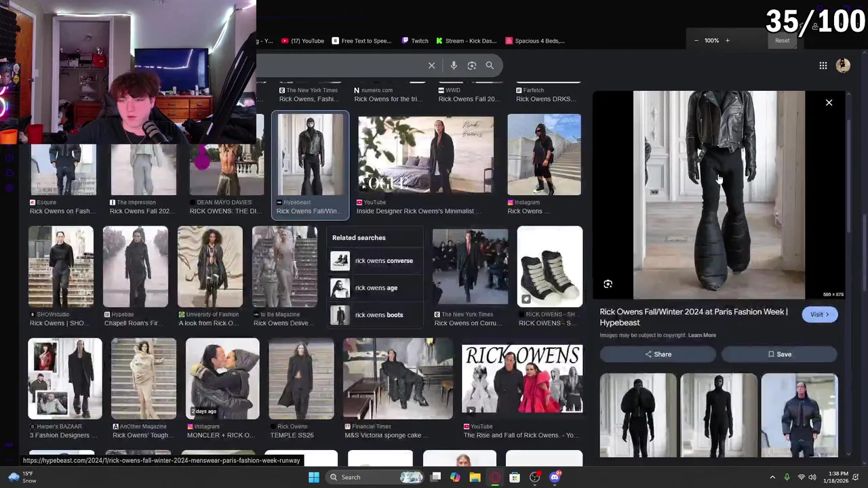Open the Windows Start menu
Viewport: 868px width, 488px height.
[x=313, y=477]
